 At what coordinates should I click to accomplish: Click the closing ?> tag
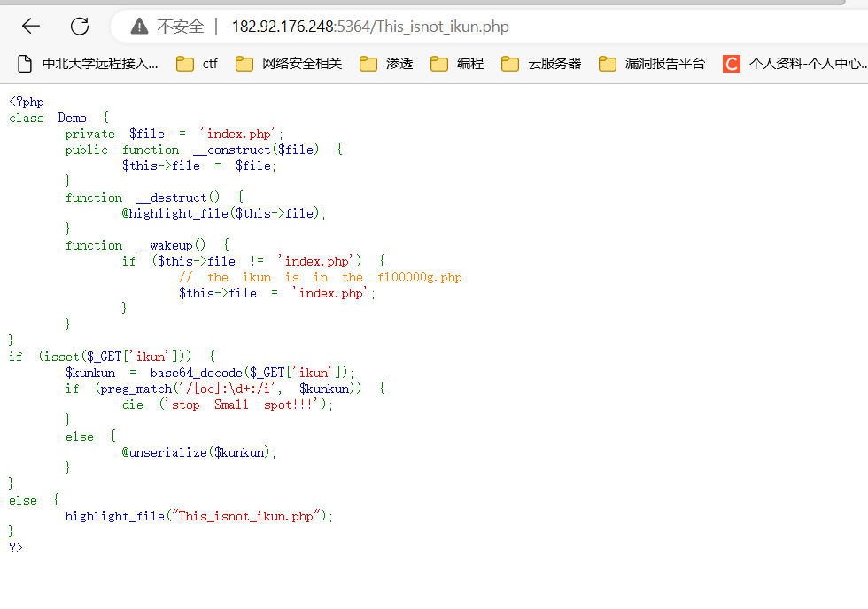point(16,547)
